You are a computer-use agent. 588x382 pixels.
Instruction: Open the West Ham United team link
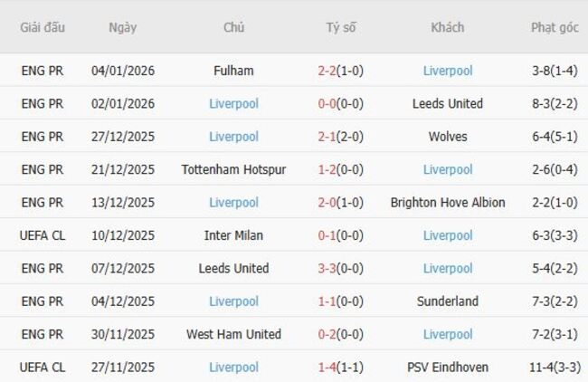tap(233, 334)
